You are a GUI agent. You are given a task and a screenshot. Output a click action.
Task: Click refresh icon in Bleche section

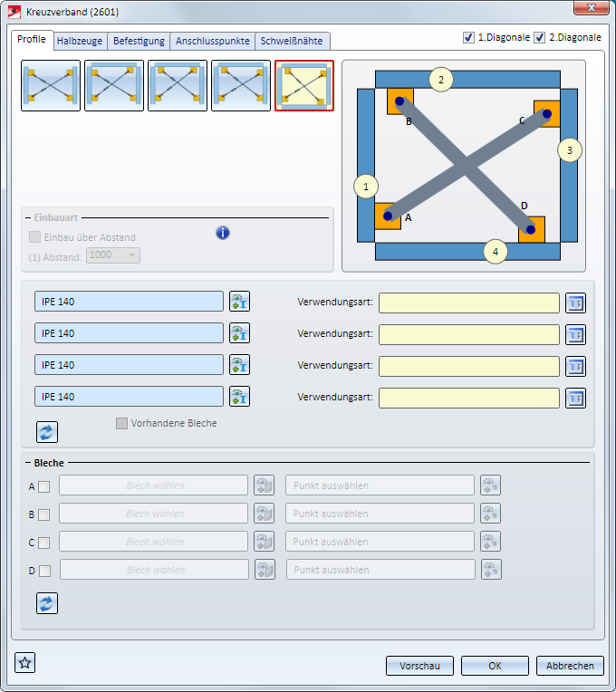click(x=47, y=603)
